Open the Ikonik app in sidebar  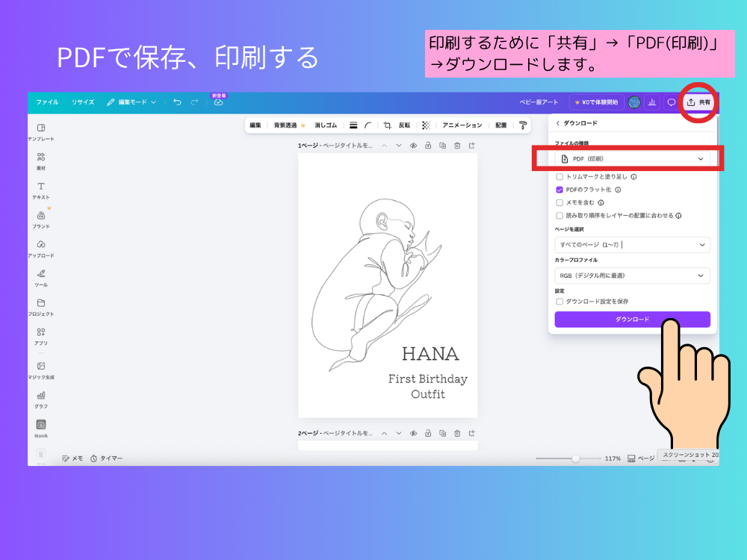coord(41,428)
